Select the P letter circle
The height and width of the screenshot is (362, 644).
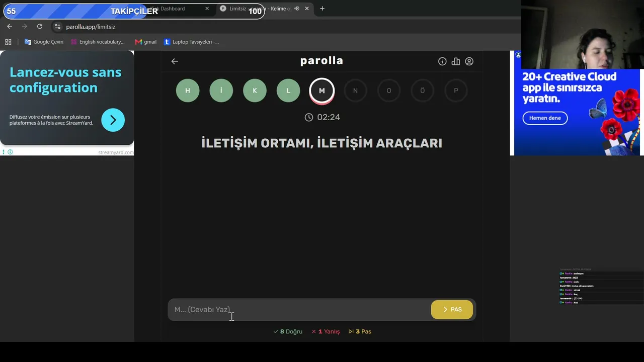coord(456,90)
